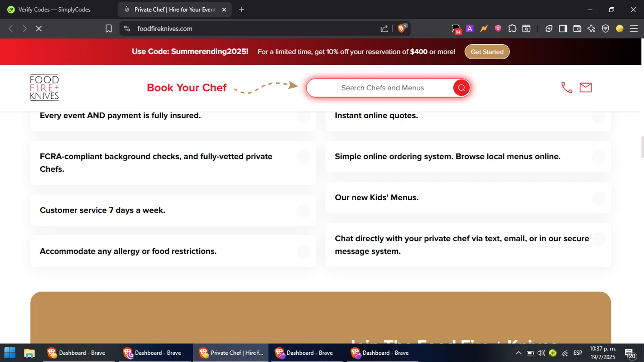Click the red phone icon on website

(x=567, y=88)
